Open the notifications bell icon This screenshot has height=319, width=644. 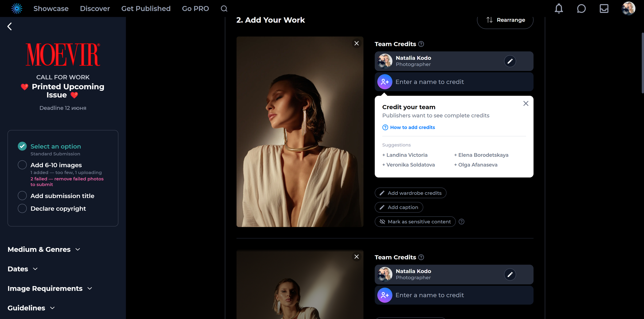click(x=559, y=9)
